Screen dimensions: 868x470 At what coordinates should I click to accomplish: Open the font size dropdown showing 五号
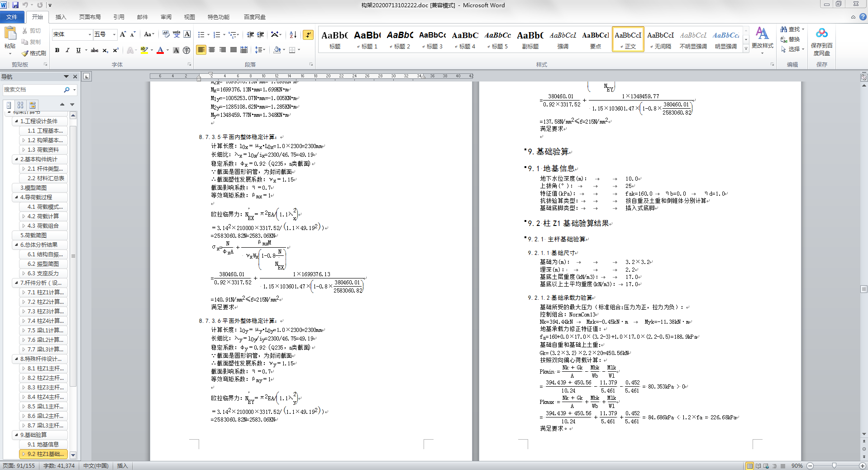click(x=114, y=34)
